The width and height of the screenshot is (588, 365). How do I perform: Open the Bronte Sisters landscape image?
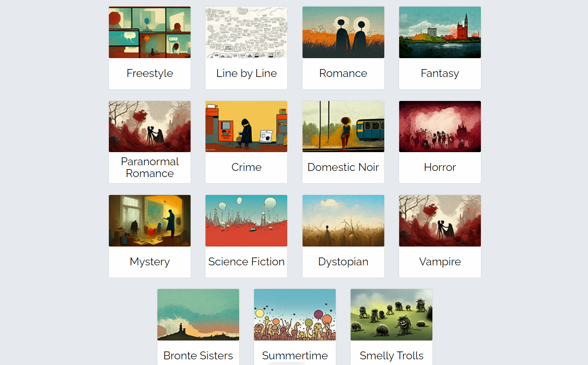(x=198, y=315)
